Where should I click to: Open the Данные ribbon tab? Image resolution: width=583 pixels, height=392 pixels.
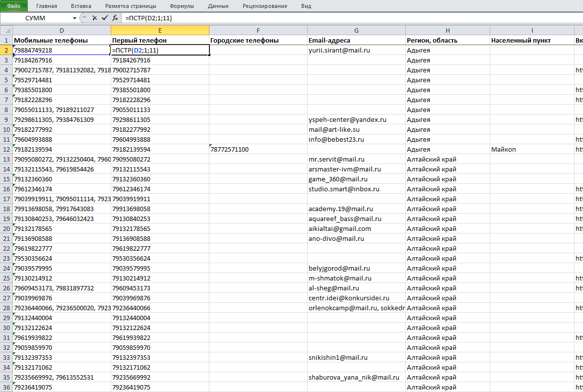[x=218, y=6]
